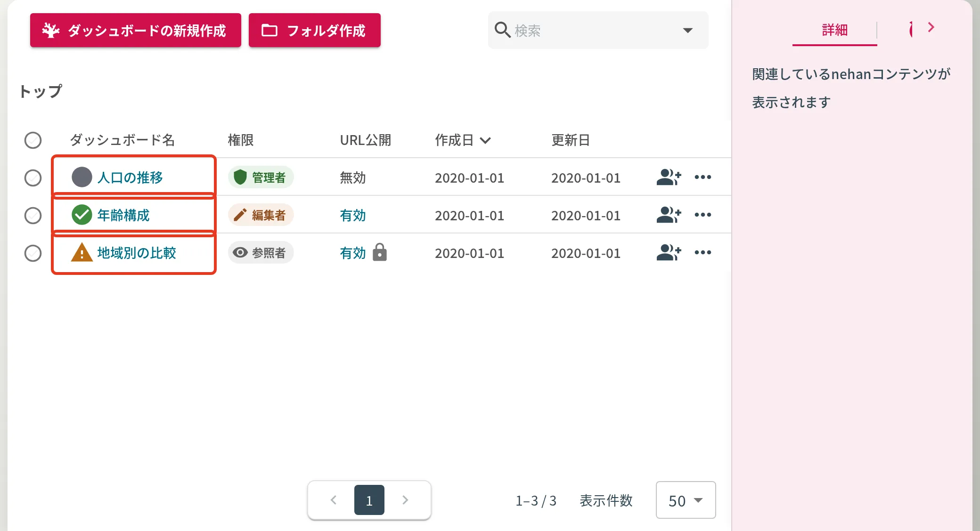Click the 更新日 column header
Viewport: 980px width, 531px height.
point(571,140)
